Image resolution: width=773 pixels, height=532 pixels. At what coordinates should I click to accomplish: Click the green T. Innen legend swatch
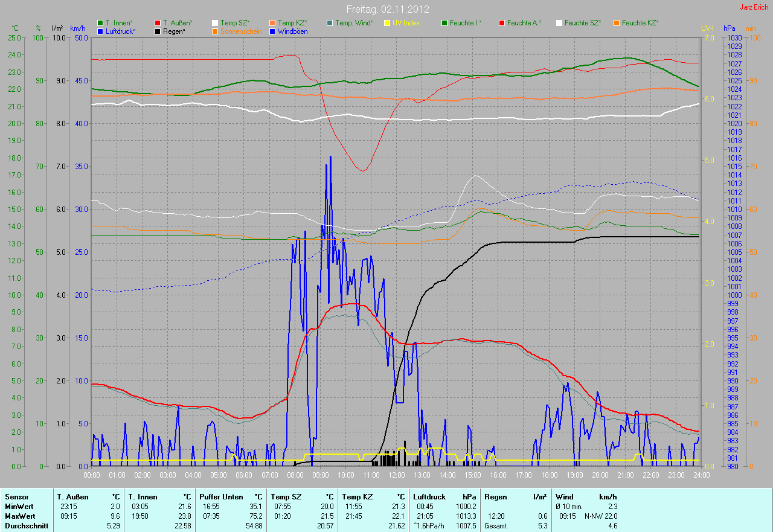tap(100, 23)
